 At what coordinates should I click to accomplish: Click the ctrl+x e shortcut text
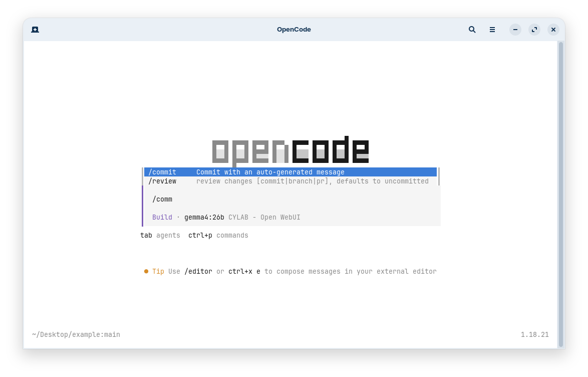(x=244, y=271)
